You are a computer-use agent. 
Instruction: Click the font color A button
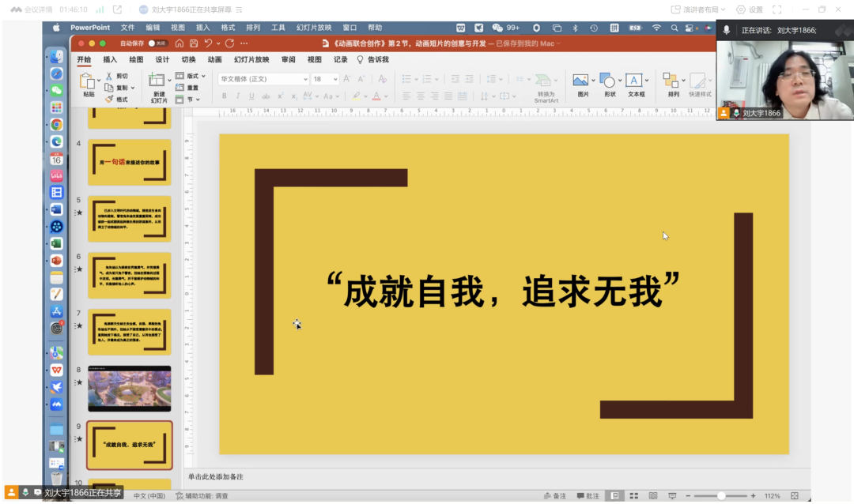pos(375,96)
